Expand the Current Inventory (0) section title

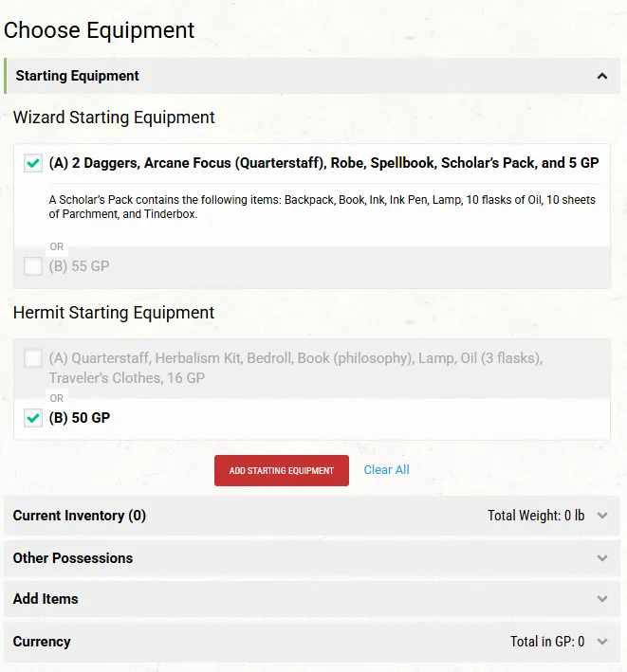pos(80,516)
